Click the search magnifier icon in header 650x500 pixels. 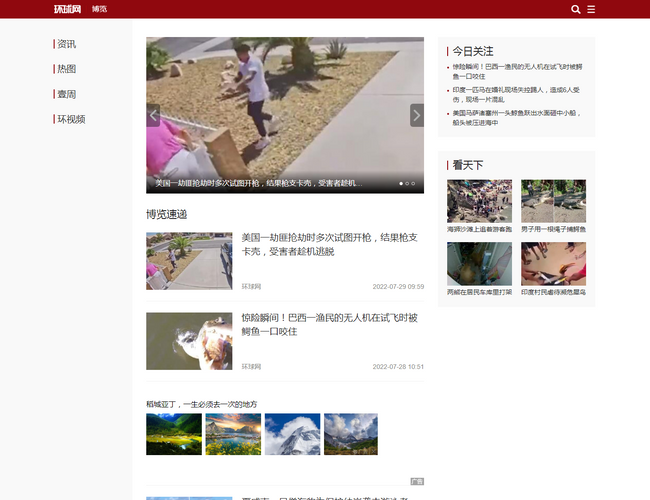click(575, 9)
